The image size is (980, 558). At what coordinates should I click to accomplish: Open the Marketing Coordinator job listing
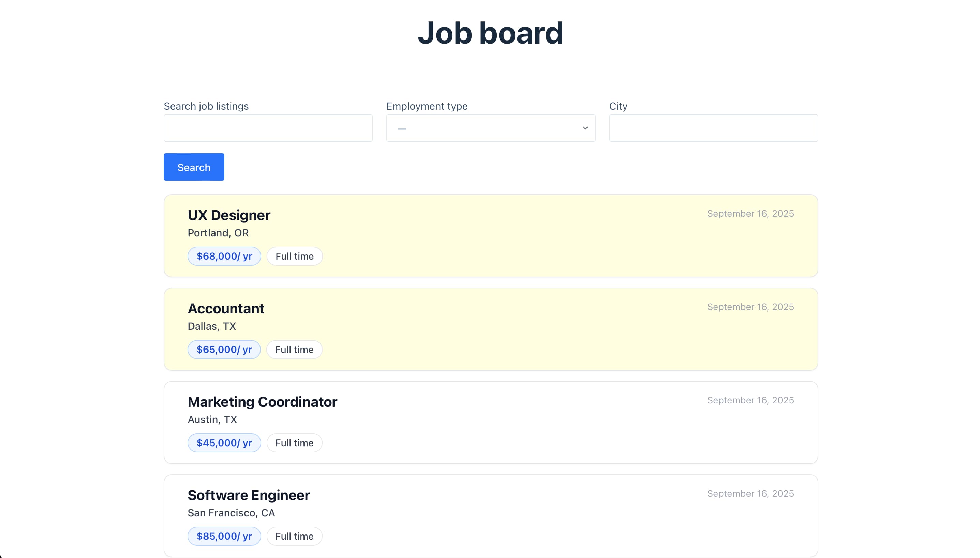[262, 402]
